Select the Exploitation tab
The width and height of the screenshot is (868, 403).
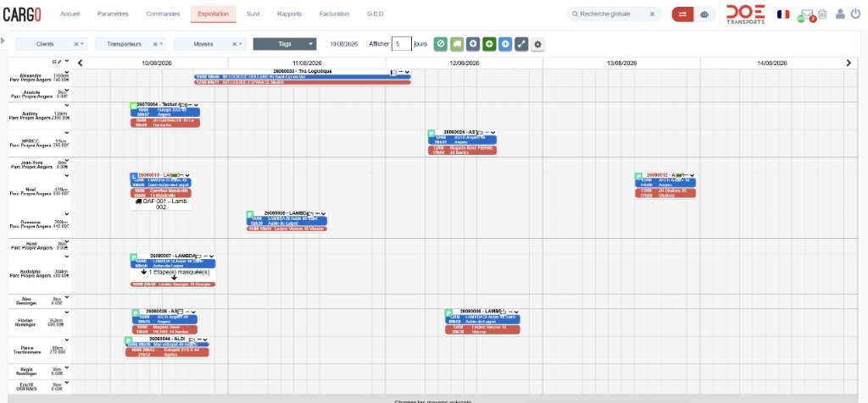point(213,14)
